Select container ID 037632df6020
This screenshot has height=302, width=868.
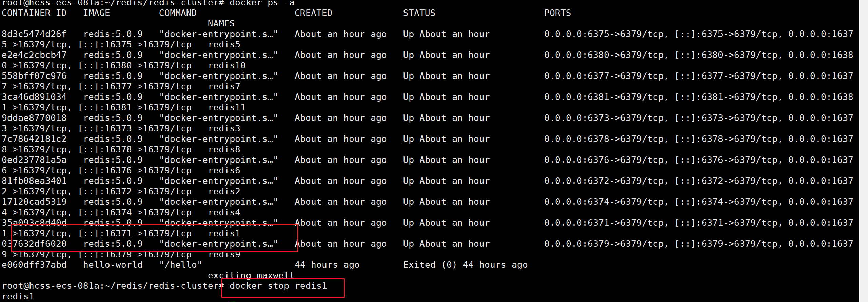(x=34, y=244)
